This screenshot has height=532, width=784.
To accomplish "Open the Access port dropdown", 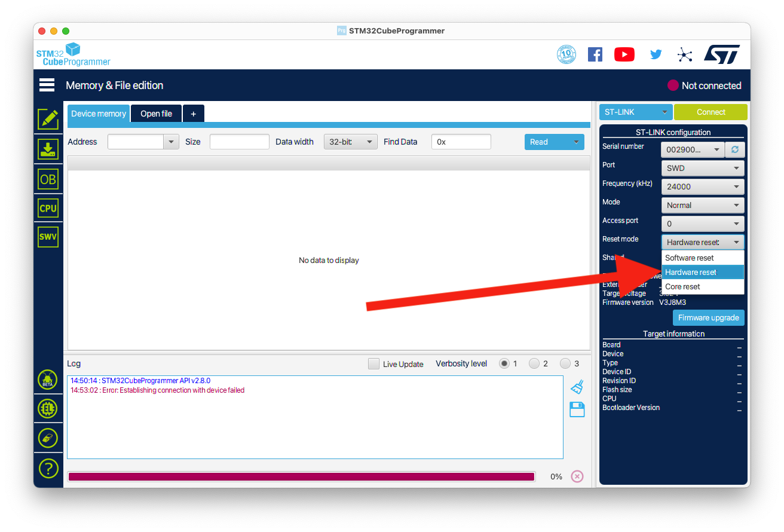I will point(703,224).
